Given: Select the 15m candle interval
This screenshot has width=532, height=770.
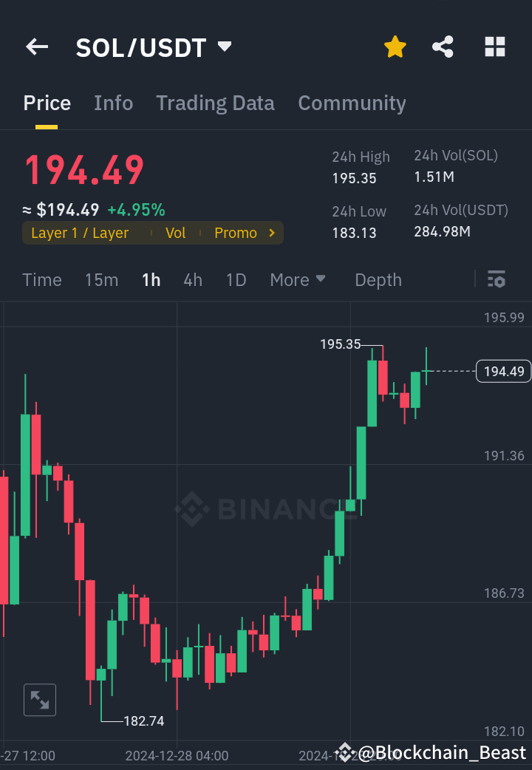Looking at the screenshot, I should (101, 279).
